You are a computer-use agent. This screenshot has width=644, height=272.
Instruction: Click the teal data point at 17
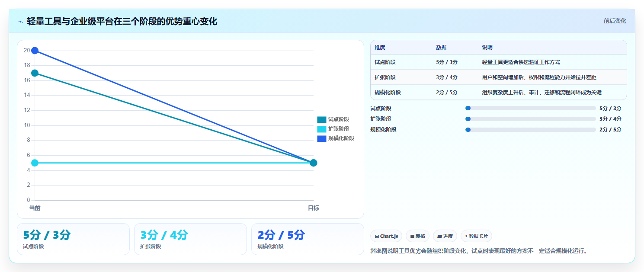(35, 73)
